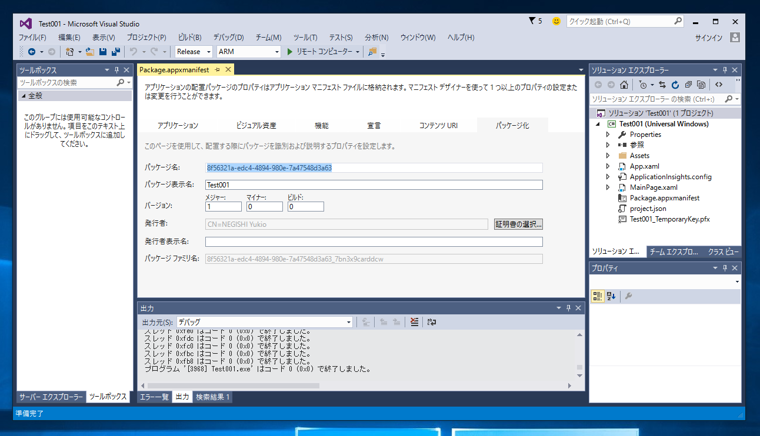The image size is (760, 436).
Task: Click the パッケージ表示名 input field
Action: tap(374, 185)
